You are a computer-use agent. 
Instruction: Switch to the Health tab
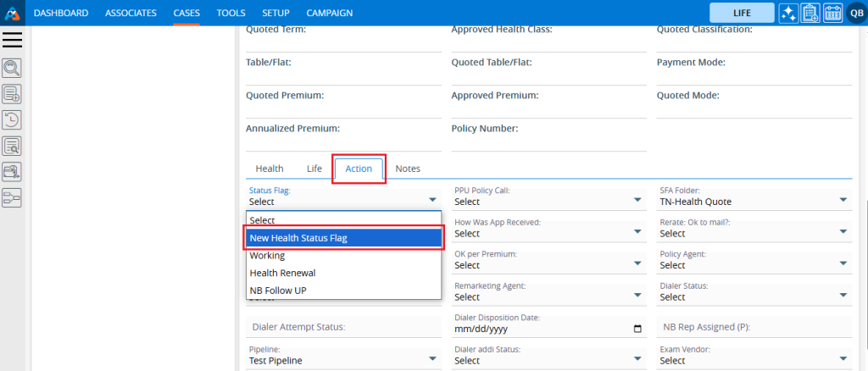(x=270, y=169)
